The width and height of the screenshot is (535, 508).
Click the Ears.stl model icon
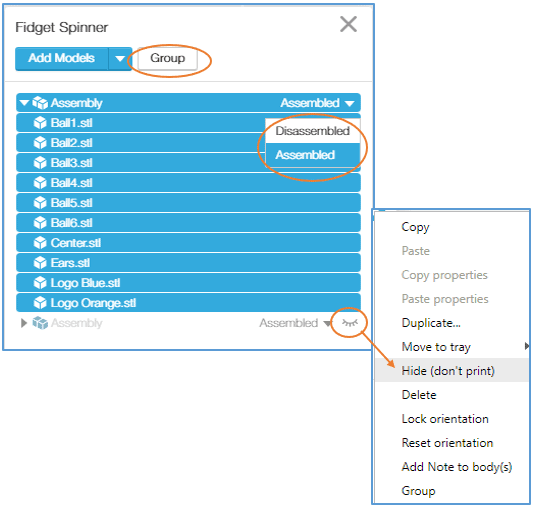(40, 263)
